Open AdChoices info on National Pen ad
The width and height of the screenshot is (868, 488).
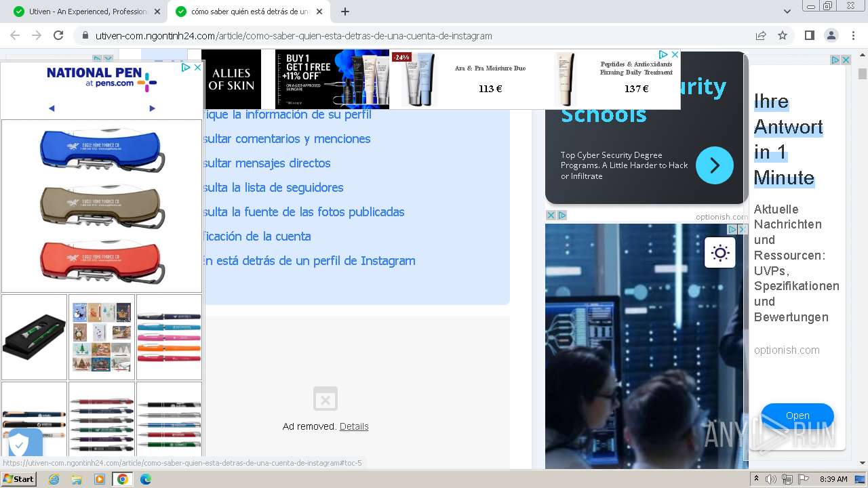(186, 67)
